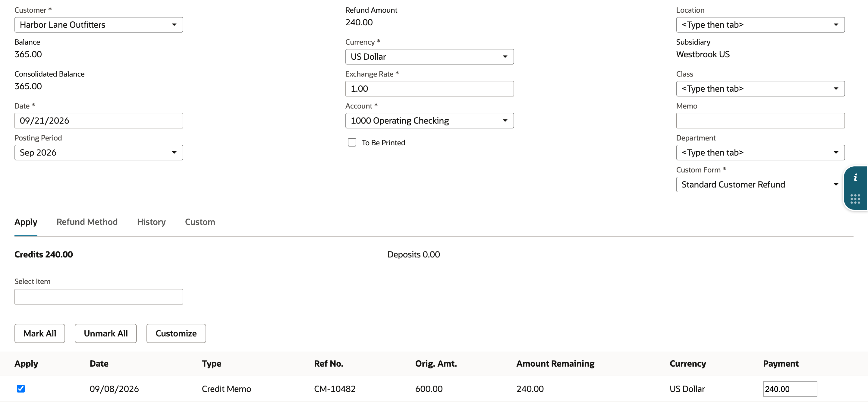The width and height of the screenshot is (868, 407).
Task: Open the Currency dropdown US Dollar
Action: [429, 57]
